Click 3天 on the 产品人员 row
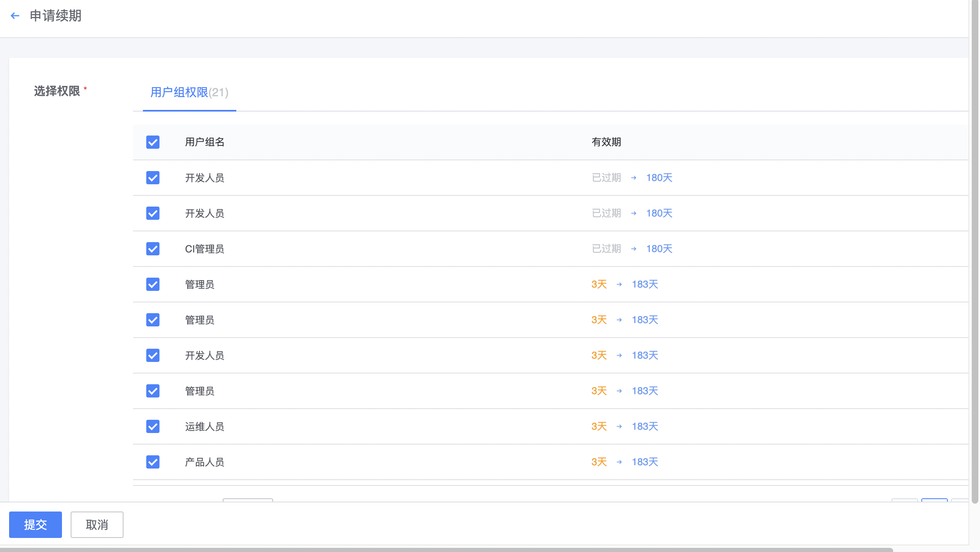980x552 pixels. 598,462
